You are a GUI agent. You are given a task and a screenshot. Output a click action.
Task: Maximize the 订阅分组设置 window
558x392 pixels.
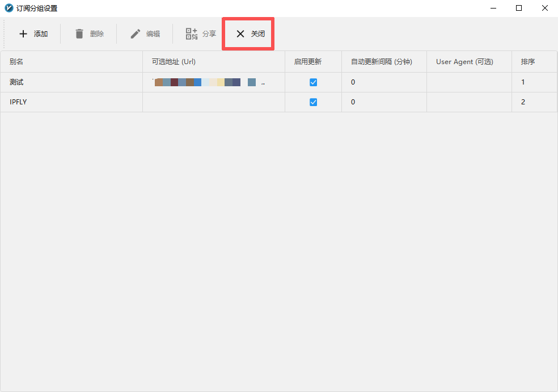(518, 8)
